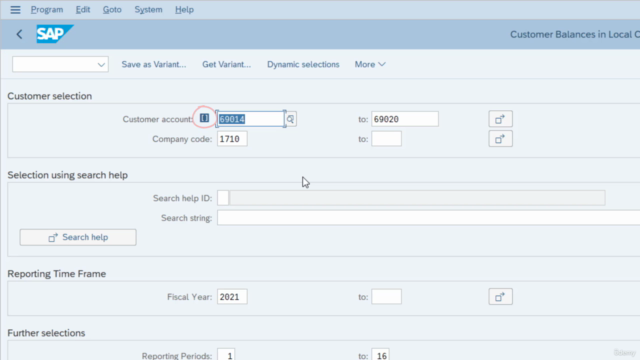Viewport: 640px width, 360px height.
Task: Go back with the back arrow
Action: coord(19,34)
